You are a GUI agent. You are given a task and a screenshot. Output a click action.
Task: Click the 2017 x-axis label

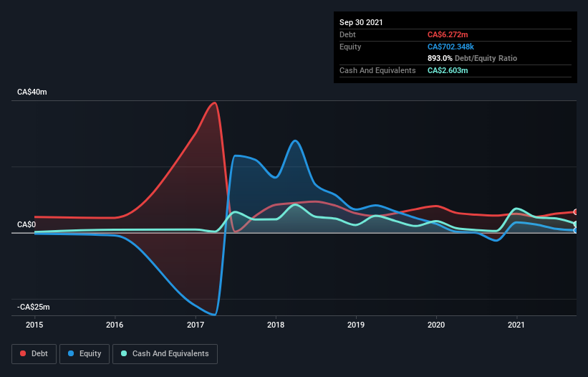click(196, 325)
